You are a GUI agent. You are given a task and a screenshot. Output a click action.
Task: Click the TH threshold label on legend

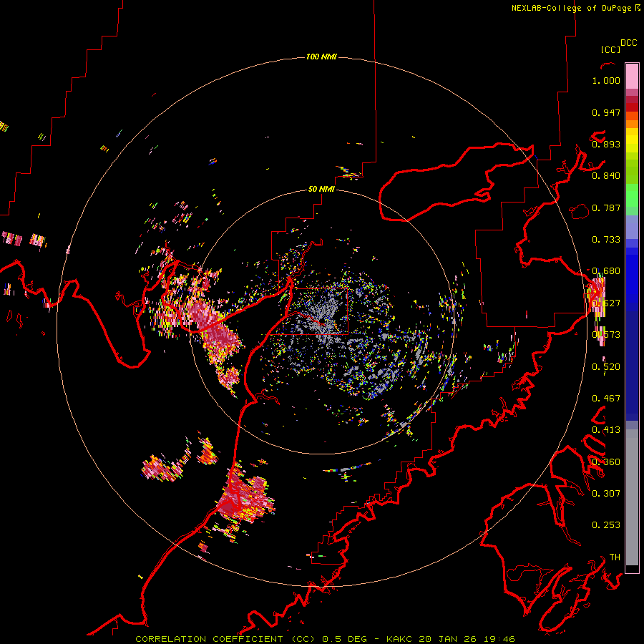tap(615, 557)
